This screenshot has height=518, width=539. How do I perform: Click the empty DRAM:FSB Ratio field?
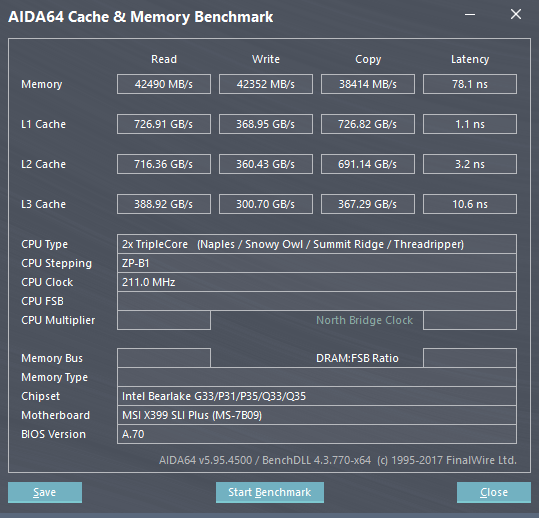tap(470, 358)
